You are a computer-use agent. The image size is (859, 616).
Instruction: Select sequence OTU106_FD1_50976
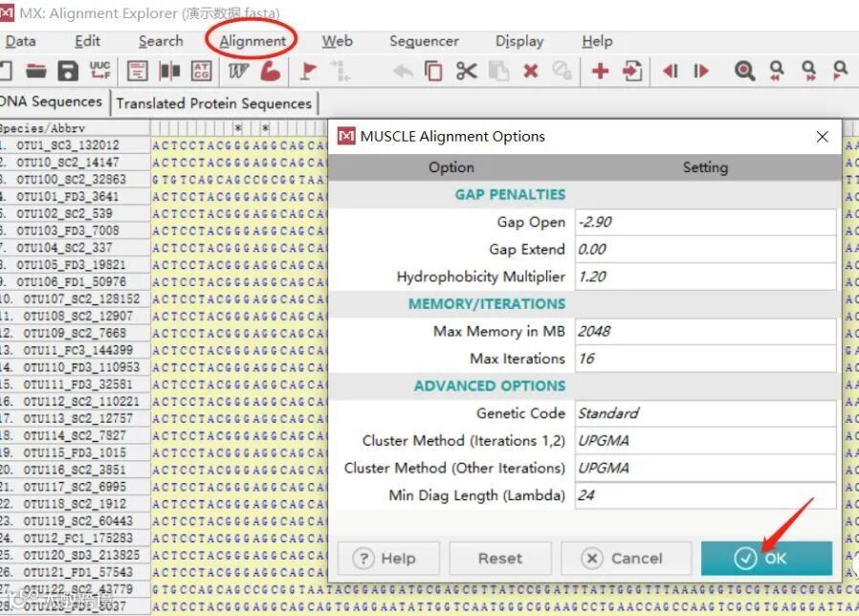coord(71,281)
